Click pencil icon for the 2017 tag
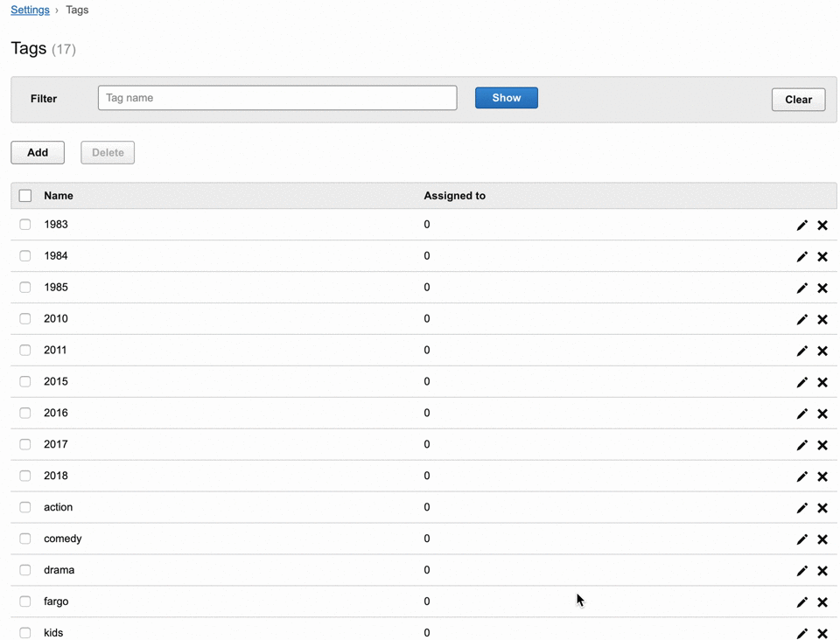Viewport: 840px width, 640px height. point(801,445)
